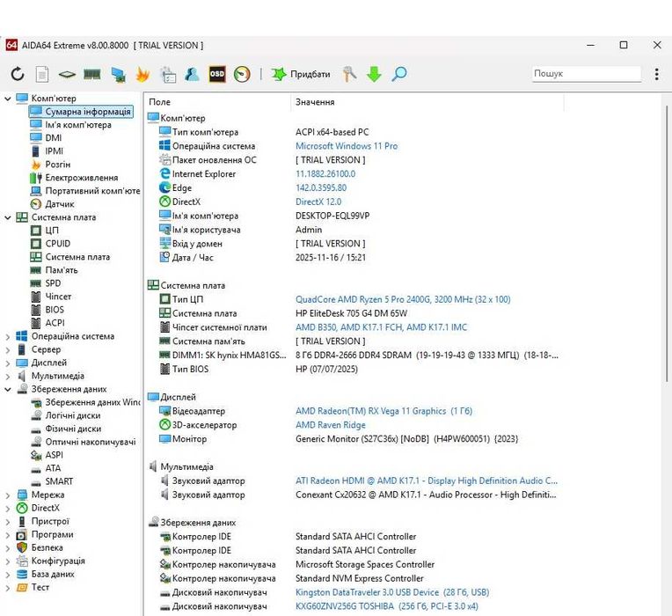
Task: Open the KXG60ZNV256G TOSHIBA link
Action: 386,606
